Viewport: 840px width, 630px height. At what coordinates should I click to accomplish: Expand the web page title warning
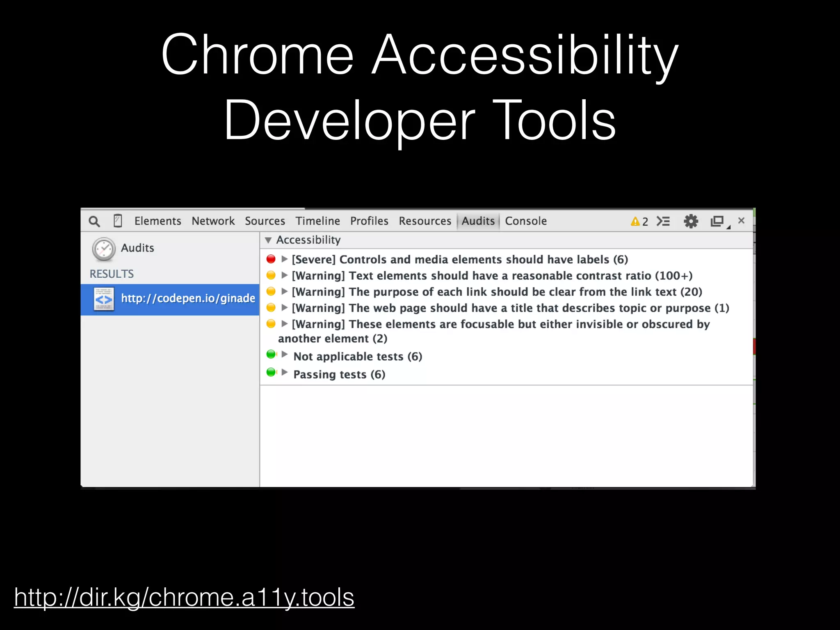[x=284, y=308]
